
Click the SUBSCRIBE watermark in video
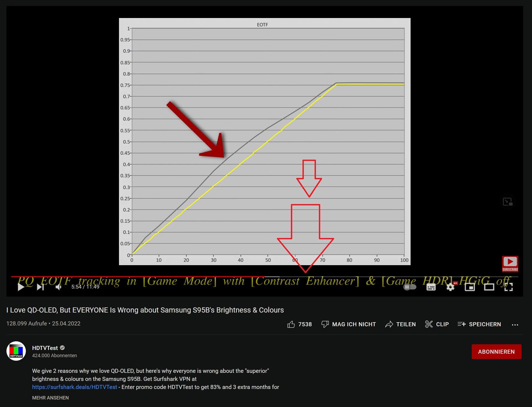510,264
